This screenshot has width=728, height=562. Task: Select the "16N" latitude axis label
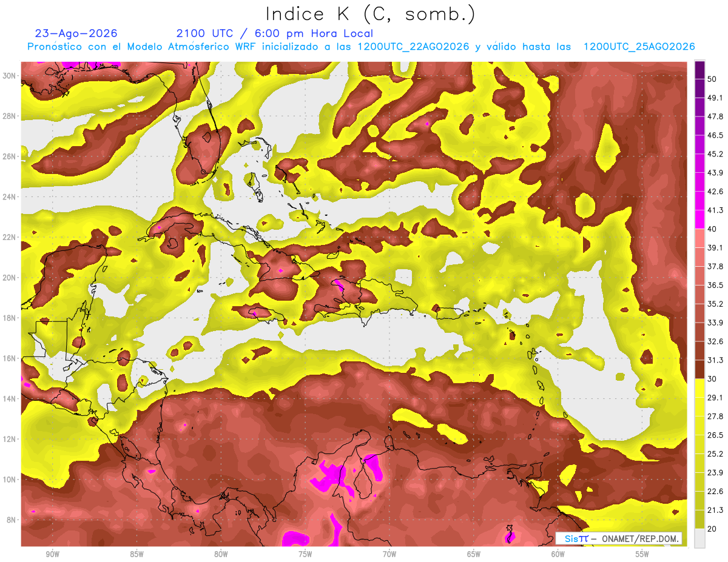pos(10,358)
